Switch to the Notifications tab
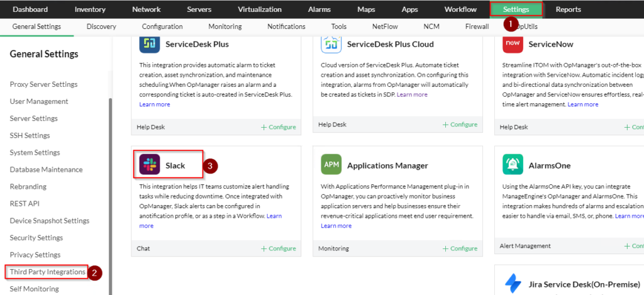Image resolution: width=644 pixels, height=295 pixels. click(x=286, y=26)
